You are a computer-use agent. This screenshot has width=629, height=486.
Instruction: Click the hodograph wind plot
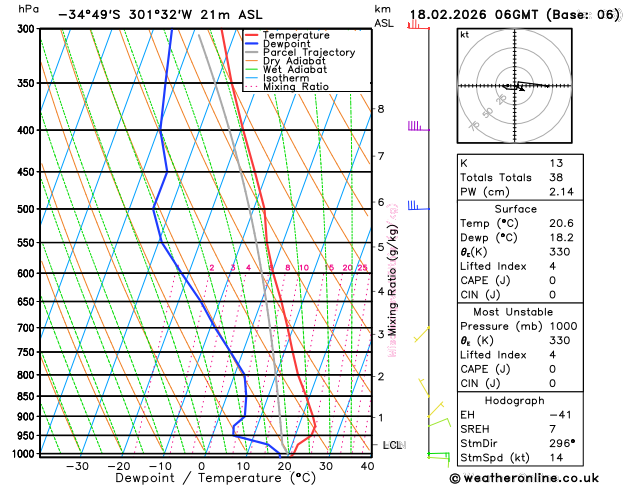coord(515,86)
